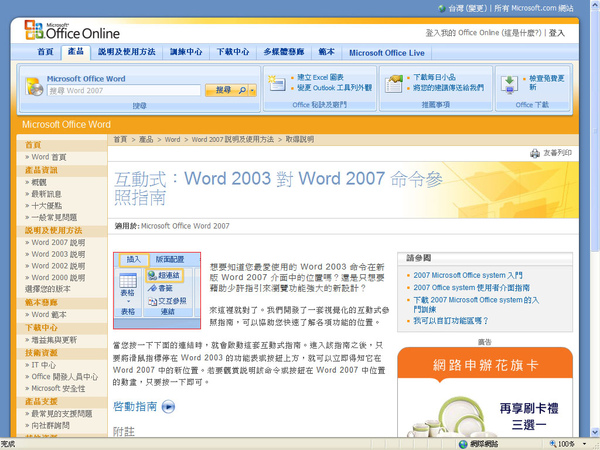This screenshot has width=600, height=450.
Task: Click the globe icon near 台灣 (變更)
Action: 442,8
